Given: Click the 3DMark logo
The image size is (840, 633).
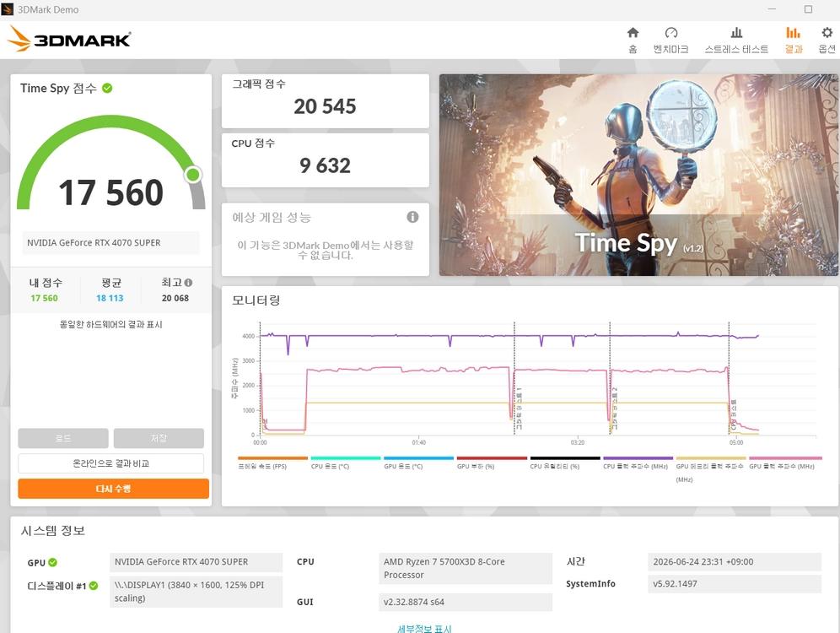Looking at the screenshot, I should [x=69, y=39].
